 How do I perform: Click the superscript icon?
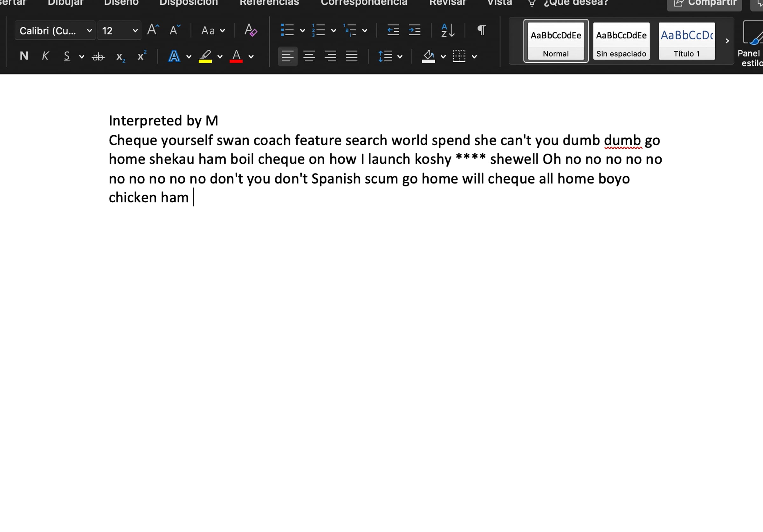click(x=142, y=56)
